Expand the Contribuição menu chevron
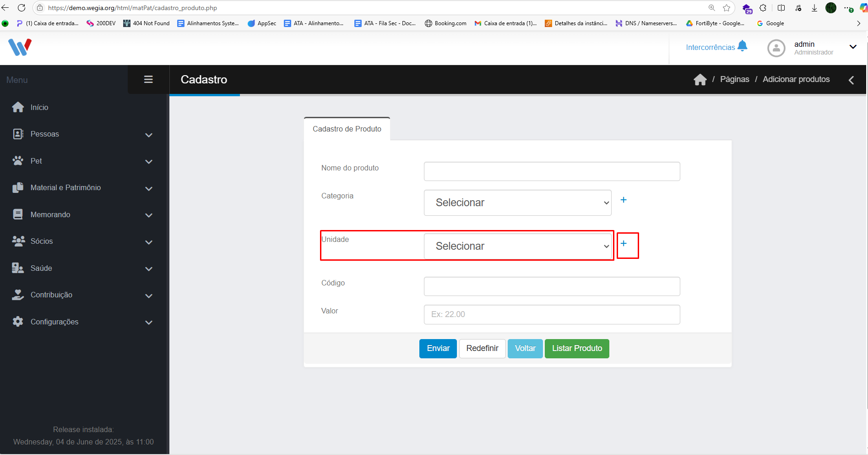This screenshot has width=868, height=455. pyautogui.click(x=149, y=296)
